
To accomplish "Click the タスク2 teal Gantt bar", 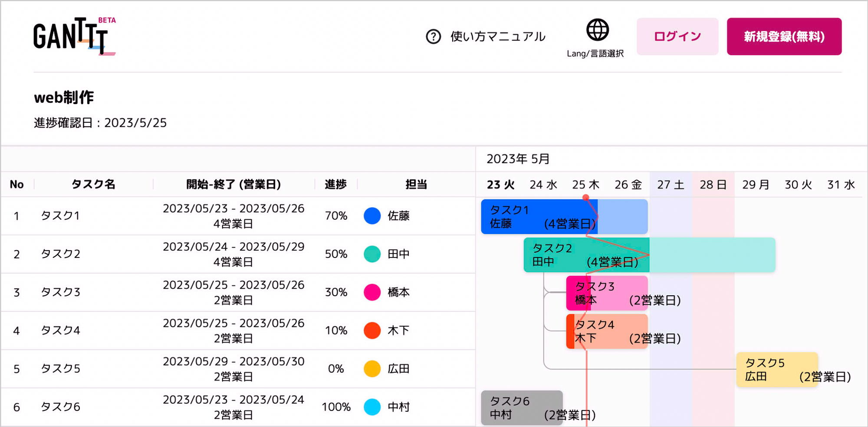I will (x=649, y=255).
